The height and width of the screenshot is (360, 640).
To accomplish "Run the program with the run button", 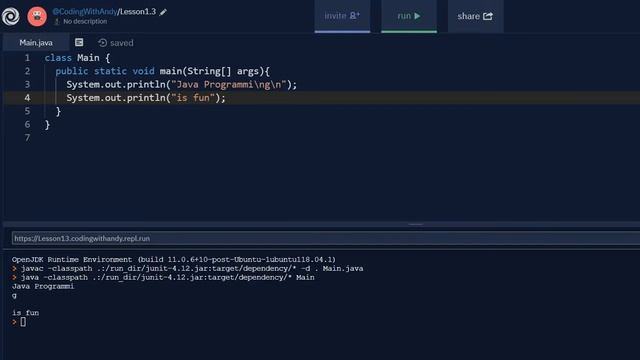I will [x=409, y=16].
